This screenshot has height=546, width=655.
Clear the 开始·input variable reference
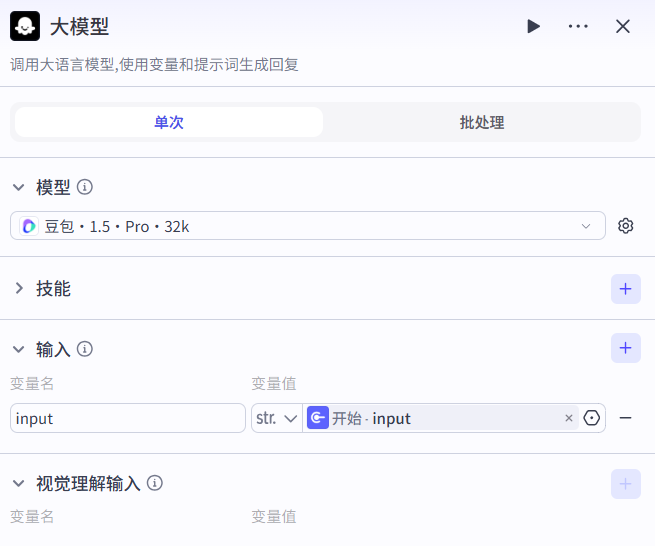click(x=569, y=418)
